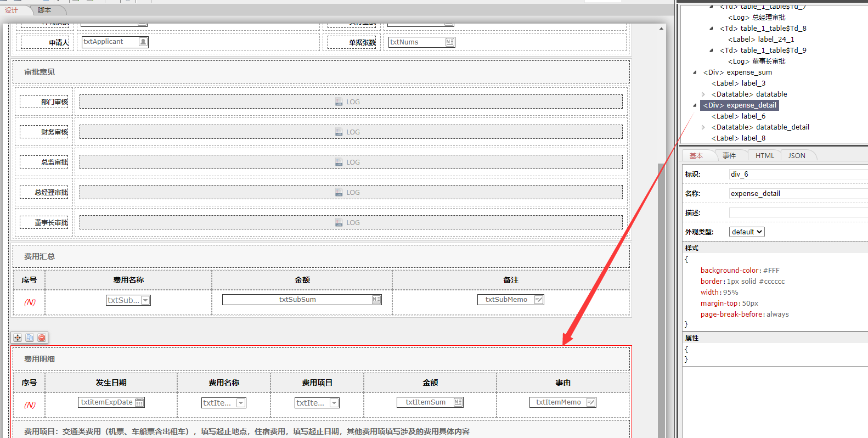Click the background-color style property
This screenshot has height=438, width=868.
740,271
